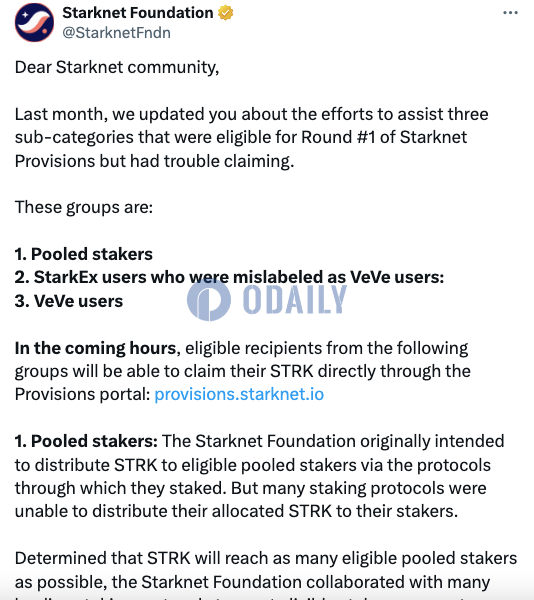This screenshot has width=534, height=600.
Task: Click the Starknet Foundation profile avatar
Action: [x=34, y=22]
